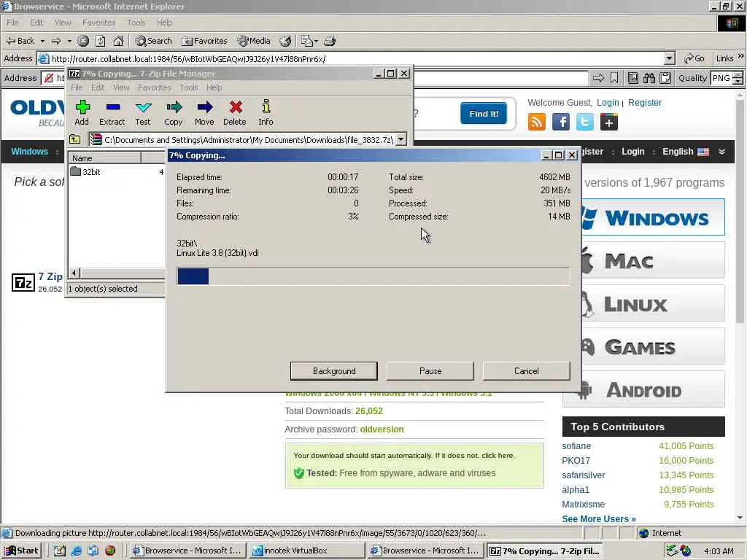The width and height of the screenshot is (747, 560).
Task: Click the IE Home icon
Action: [x=118, y=41]
